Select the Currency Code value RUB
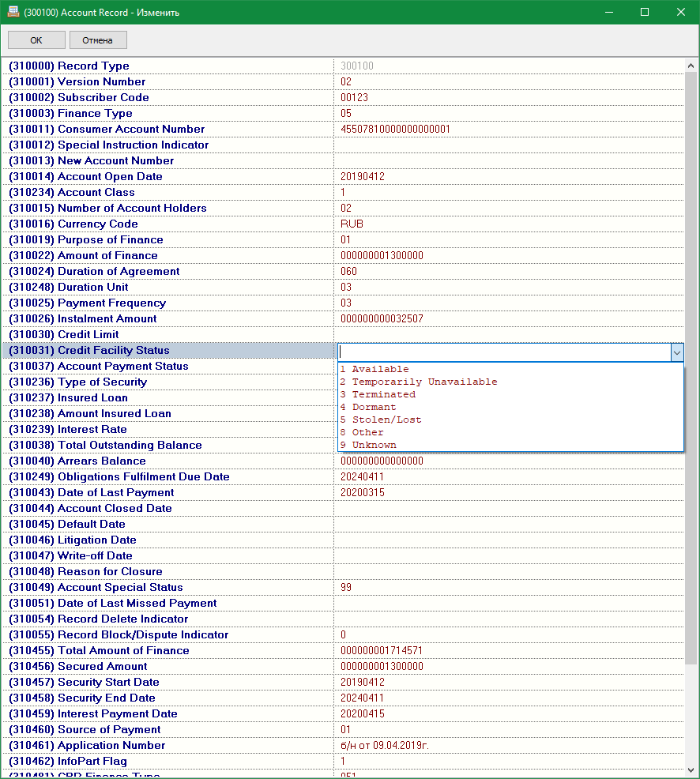Viewport: 700px width, 779px height. coord(352,224)
